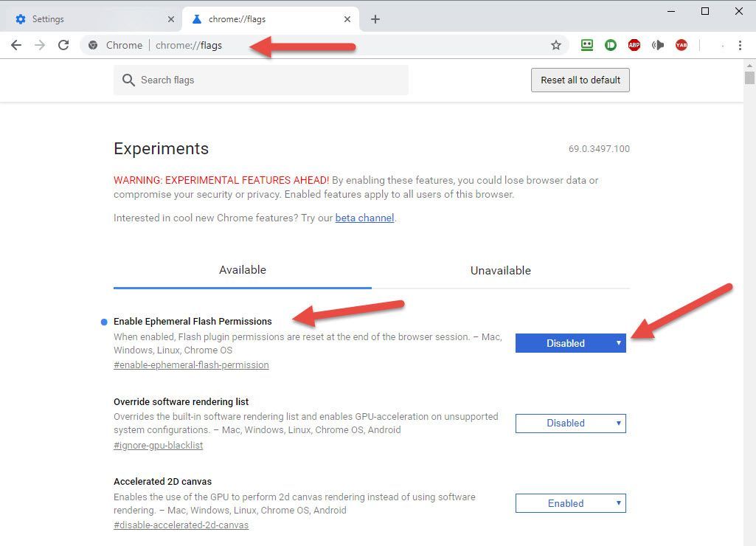Click the green robot face extension icon

(x=587, y=45)
